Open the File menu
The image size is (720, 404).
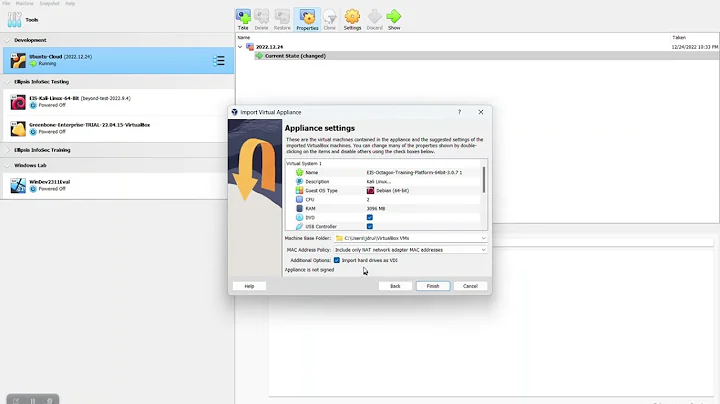(6, 3)
